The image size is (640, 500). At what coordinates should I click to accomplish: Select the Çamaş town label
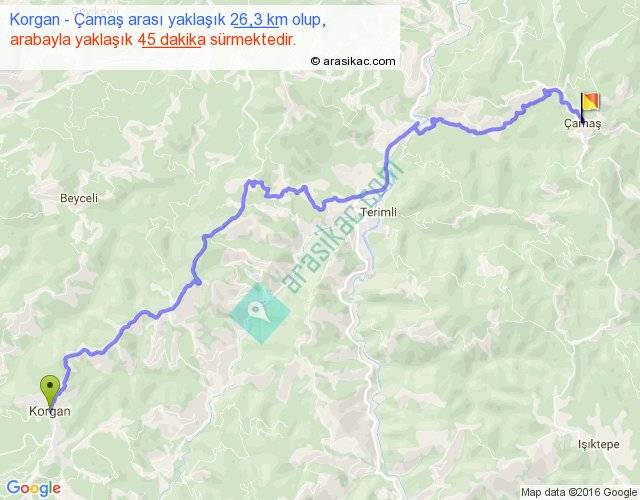pyautogui.click(x=582, y=123)
